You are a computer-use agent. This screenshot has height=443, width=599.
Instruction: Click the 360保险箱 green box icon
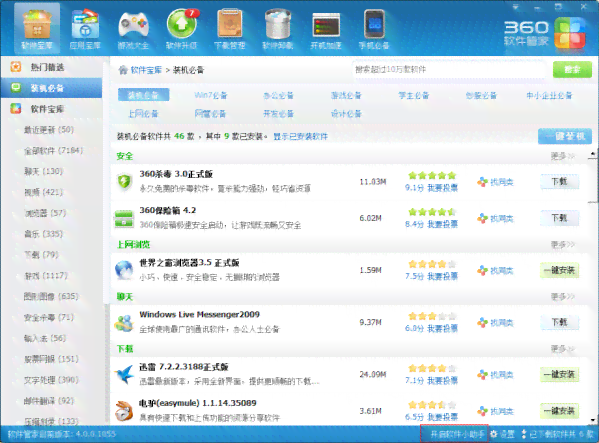coord(124,218)
